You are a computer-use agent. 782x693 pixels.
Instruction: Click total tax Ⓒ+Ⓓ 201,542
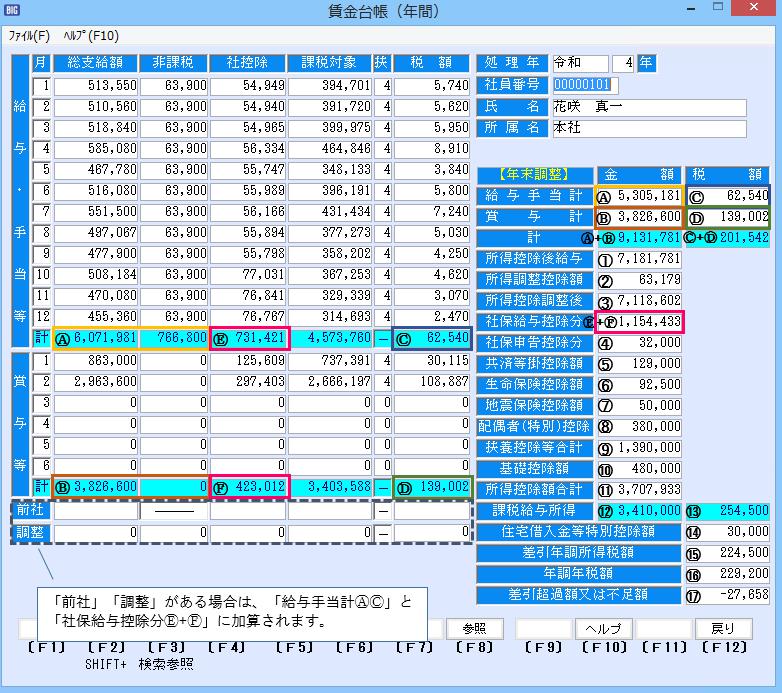[727, 238]
